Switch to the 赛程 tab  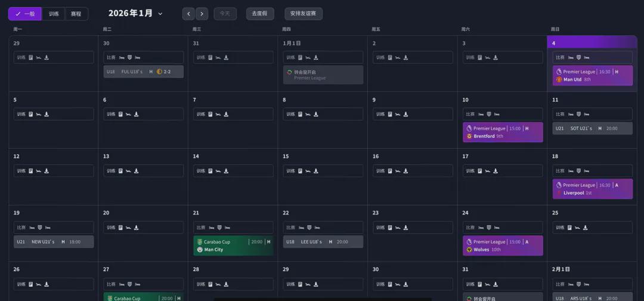[75, 14]
